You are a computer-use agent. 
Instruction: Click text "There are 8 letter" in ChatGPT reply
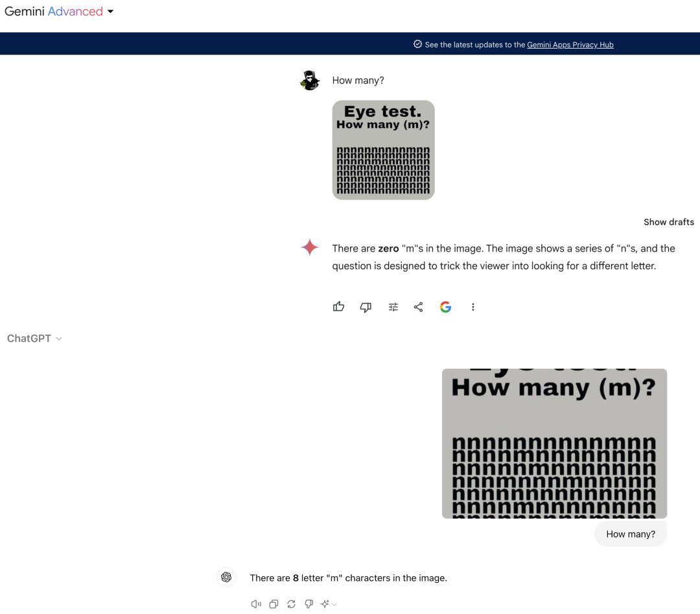click(x=286, y=578)
